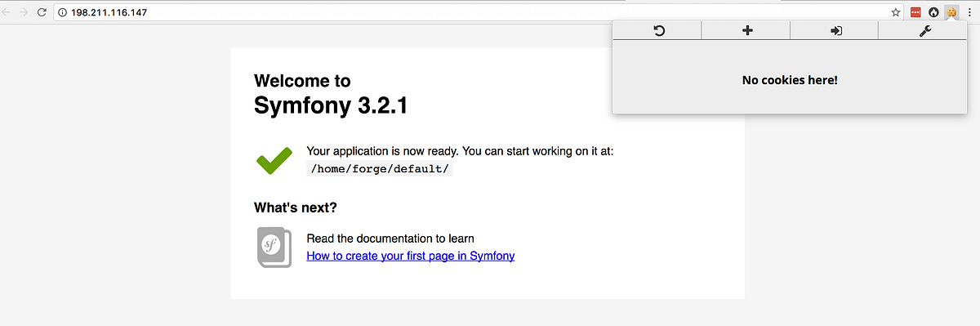
Task: Open 'How to create your first page in Symfony' link
Action: pos(410,256)
